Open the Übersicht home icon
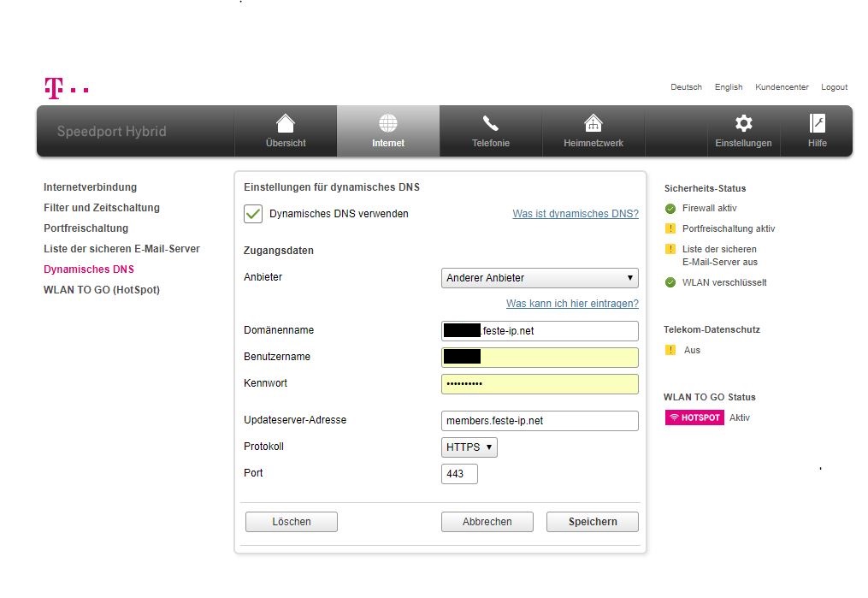Viewport: 868px width, 598px height. [x=286, y=124]
